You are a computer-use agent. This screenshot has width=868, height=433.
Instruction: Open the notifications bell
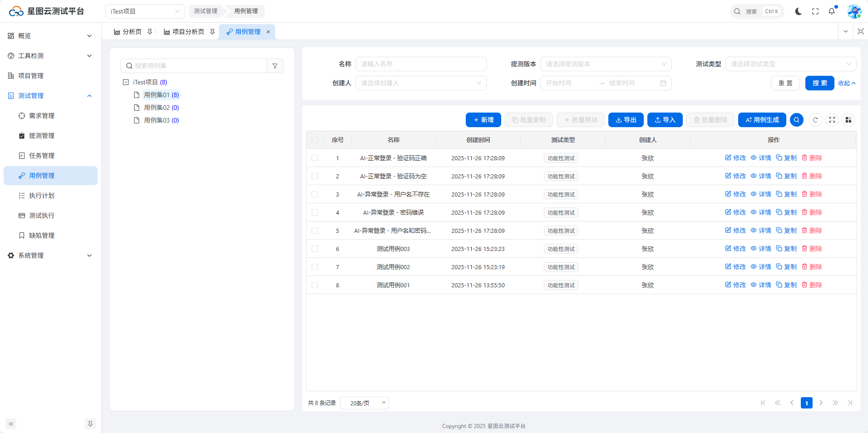pos(832,11)
